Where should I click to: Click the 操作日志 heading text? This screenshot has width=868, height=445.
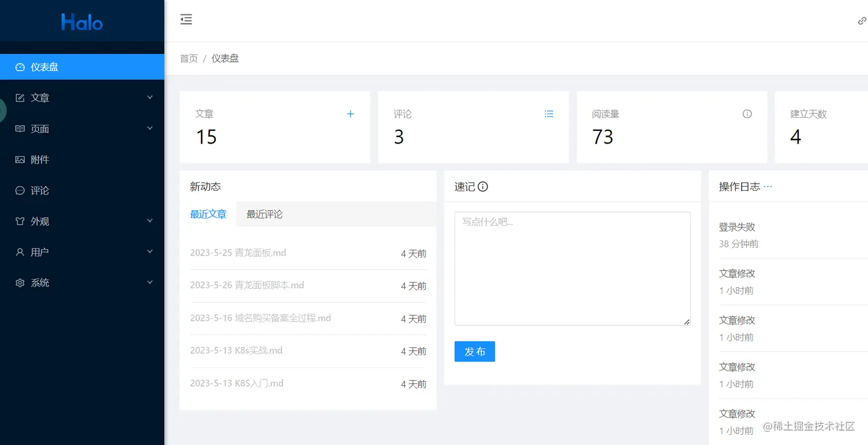point(739,187)
